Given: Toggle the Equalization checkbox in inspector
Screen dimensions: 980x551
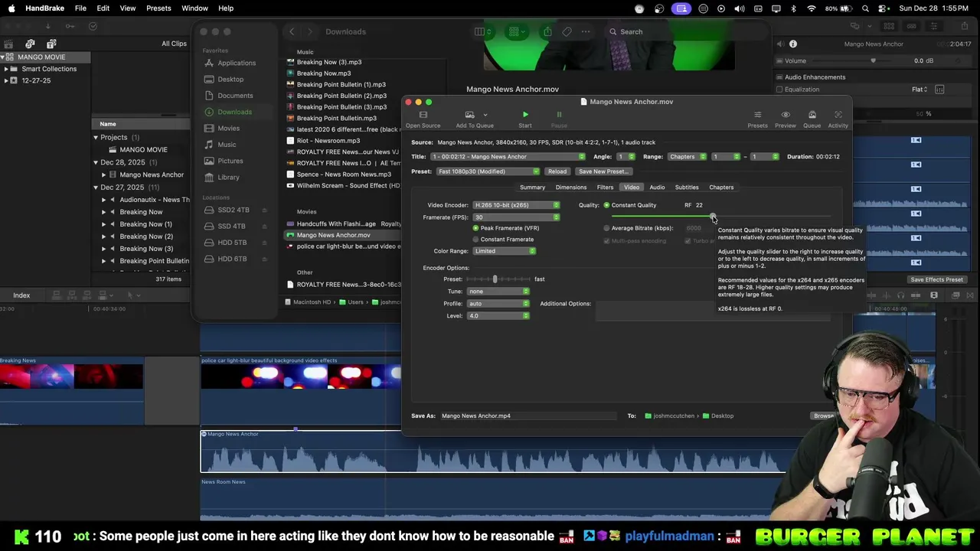Looking at the screenshot, I should coord(779,90).
